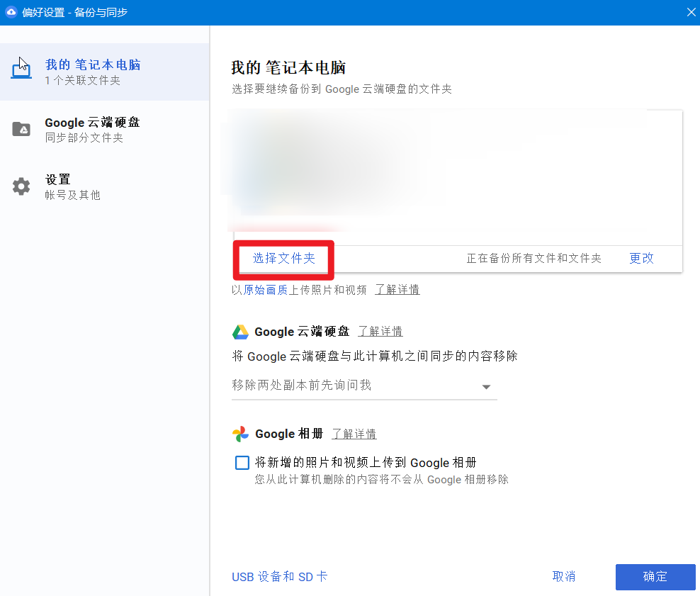
Task: Click 将 Google 云端硬盘与此计算机之间同步的内容移除 text
Action: coord(375,356)
